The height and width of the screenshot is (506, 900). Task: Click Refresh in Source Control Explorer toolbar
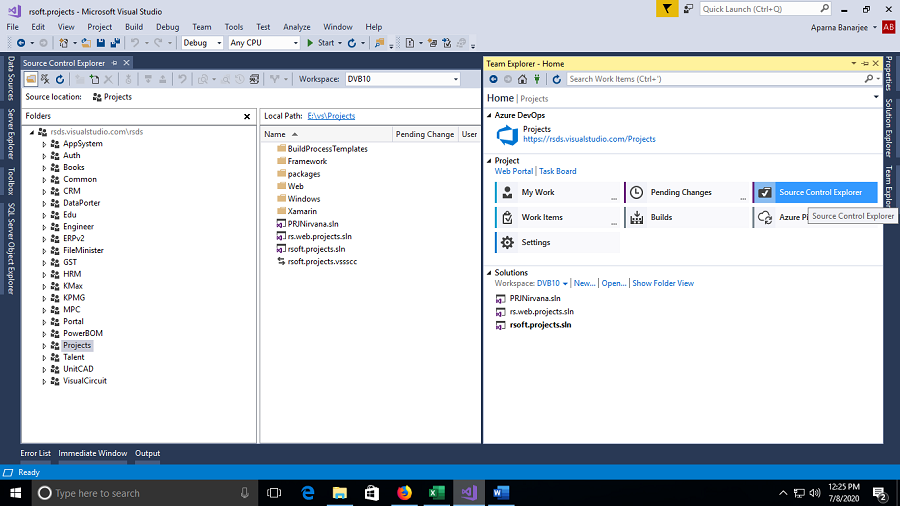60,79
